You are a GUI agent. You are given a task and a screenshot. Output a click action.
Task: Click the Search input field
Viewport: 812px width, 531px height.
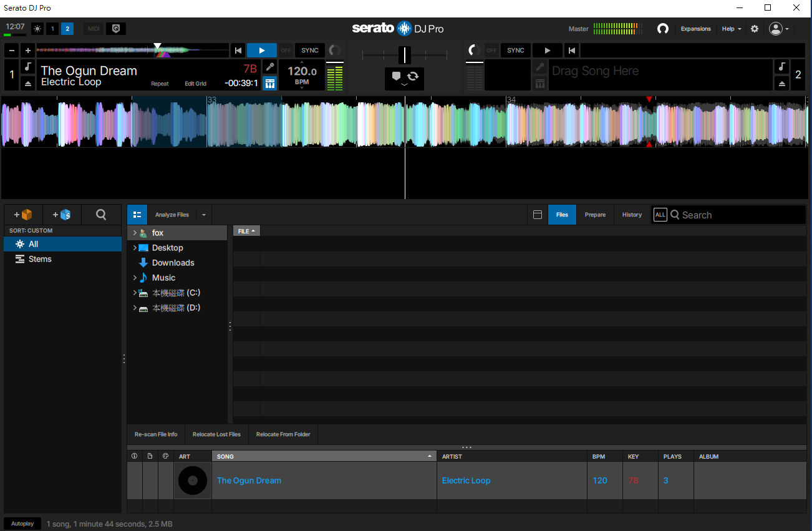(x=736, y=215)
